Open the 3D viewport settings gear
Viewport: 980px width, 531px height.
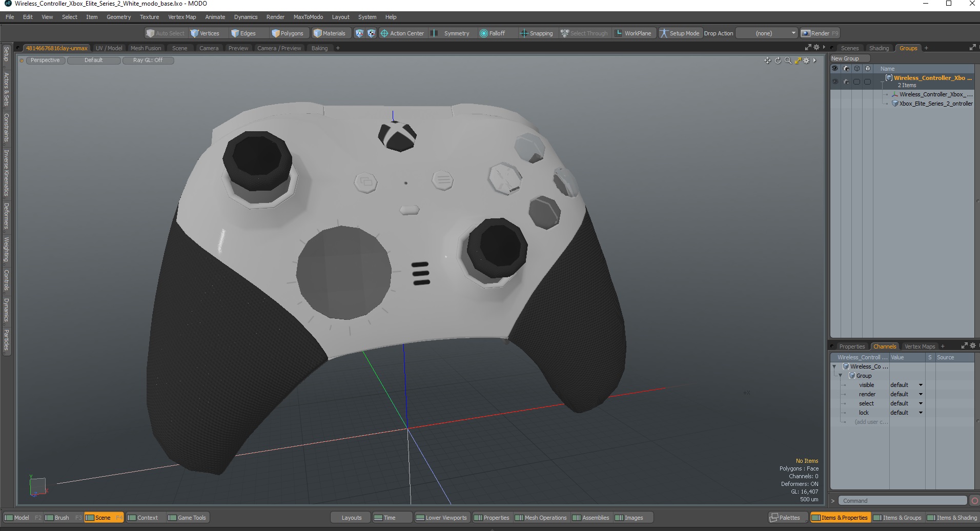tap(806, 60)
